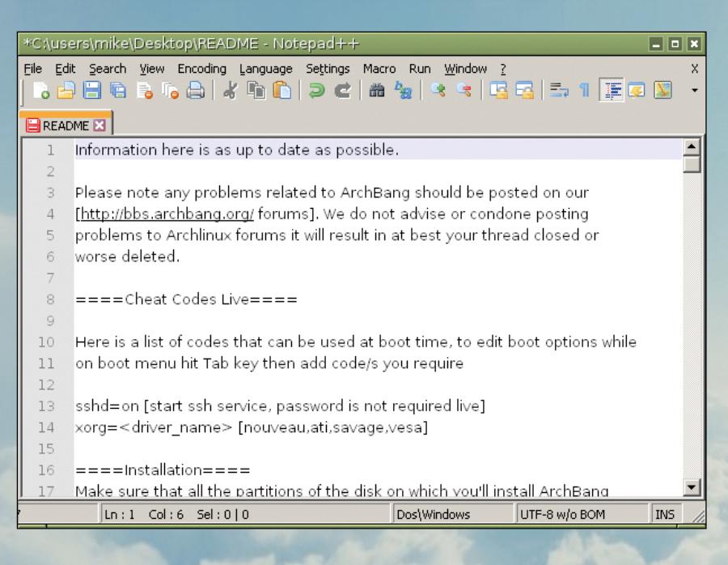728x565 pixels.
Task: Open the Macro menu
Action: click(379, 69)
